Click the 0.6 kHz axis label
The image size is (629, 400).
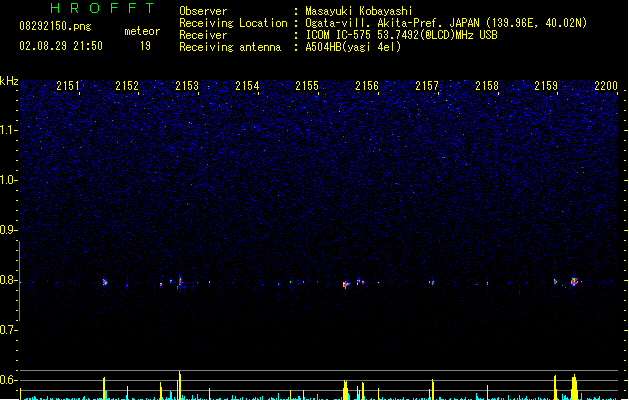tap(9, 380)
